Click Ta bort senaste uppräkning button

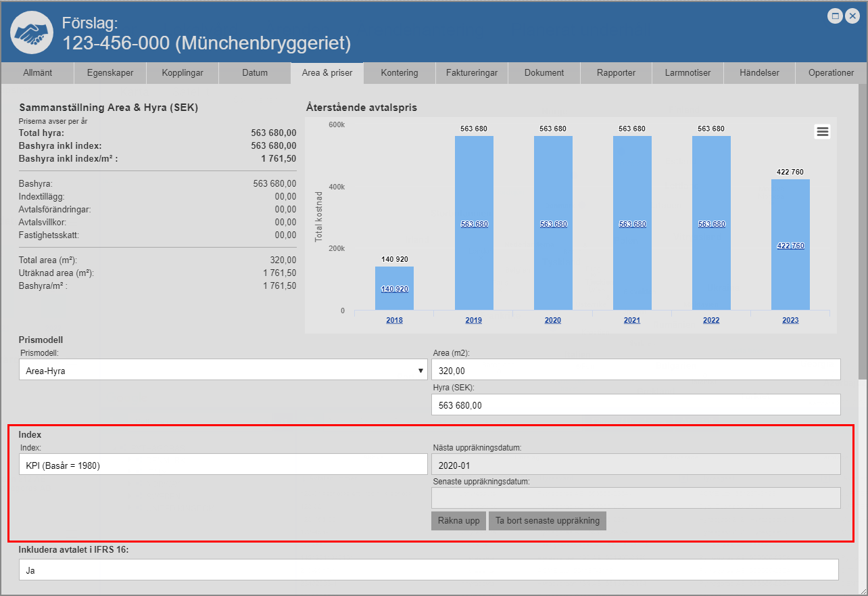click(547, 521)
